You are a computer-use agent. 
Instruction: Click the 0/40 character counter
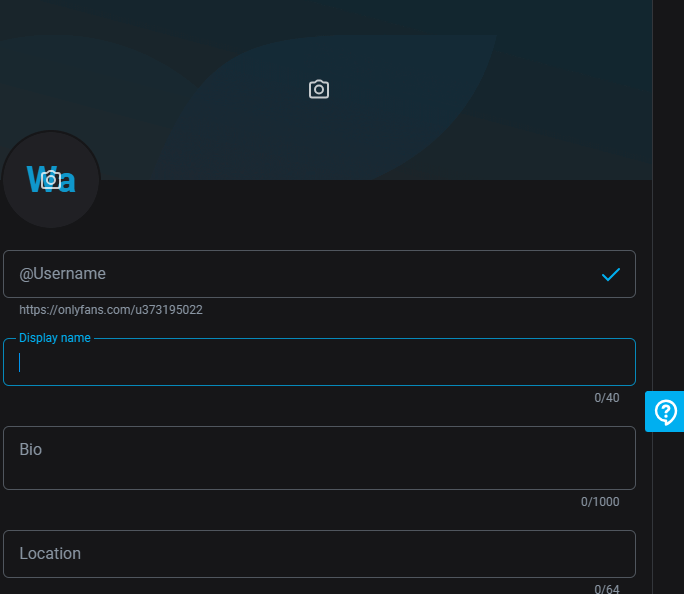click(x=607, y=398)
